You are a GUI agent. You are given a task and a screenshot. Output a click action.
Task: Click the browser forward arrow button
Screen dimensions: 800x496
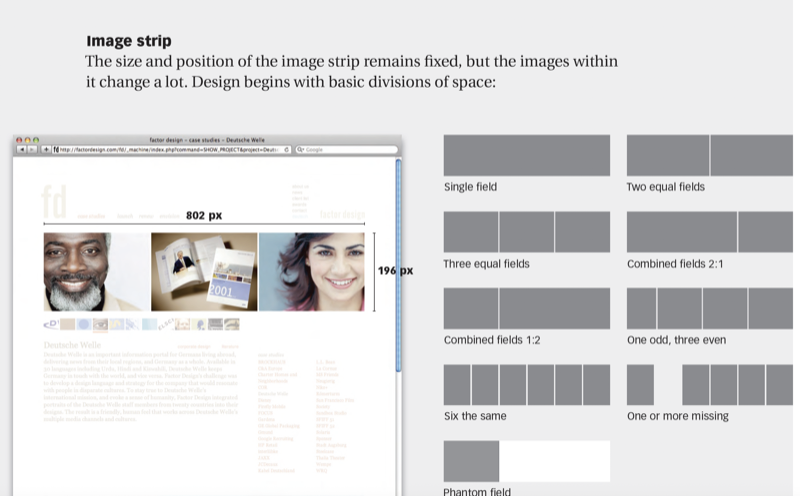(33, 150)
